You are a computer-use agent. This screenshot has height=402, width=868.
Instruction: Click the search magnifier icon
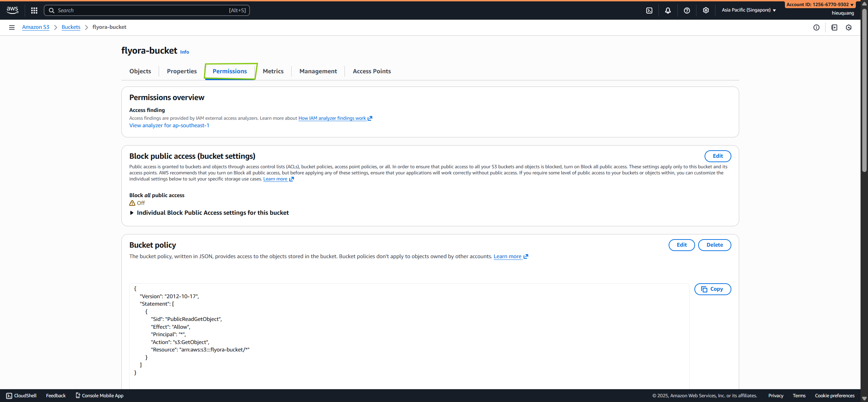pos(52,10)
